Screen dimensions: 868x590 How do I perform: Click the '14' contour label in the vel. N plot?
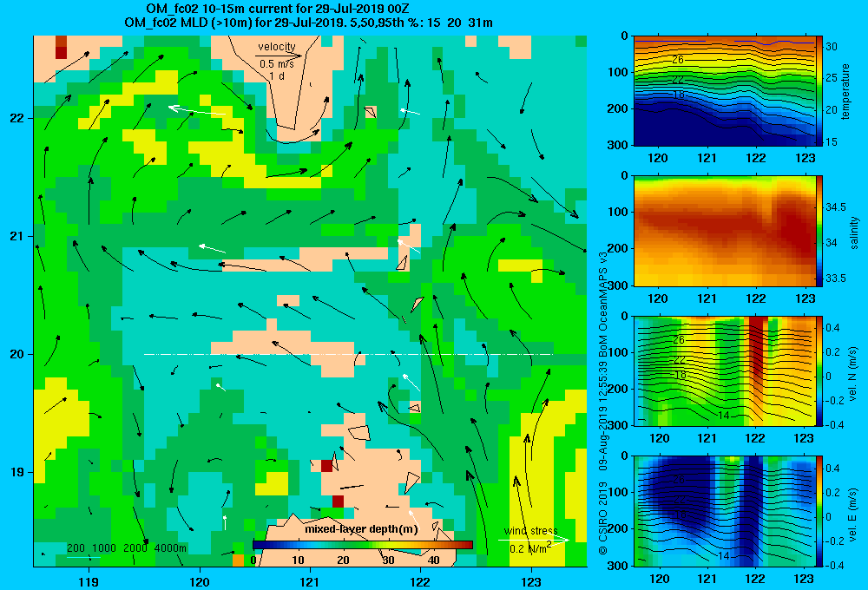pyautogui.click(x=724, y=415)
